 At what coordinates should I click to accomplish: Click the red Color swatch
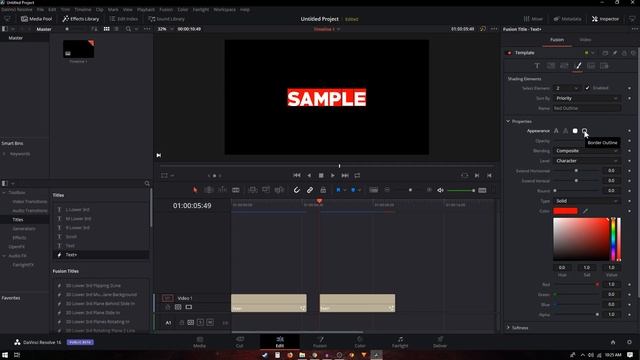[x=565, y=211]
